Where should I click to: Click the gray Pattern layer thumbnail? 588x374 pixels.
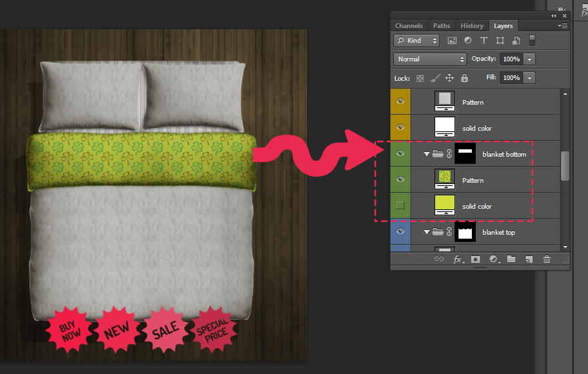tap(445, 101)
